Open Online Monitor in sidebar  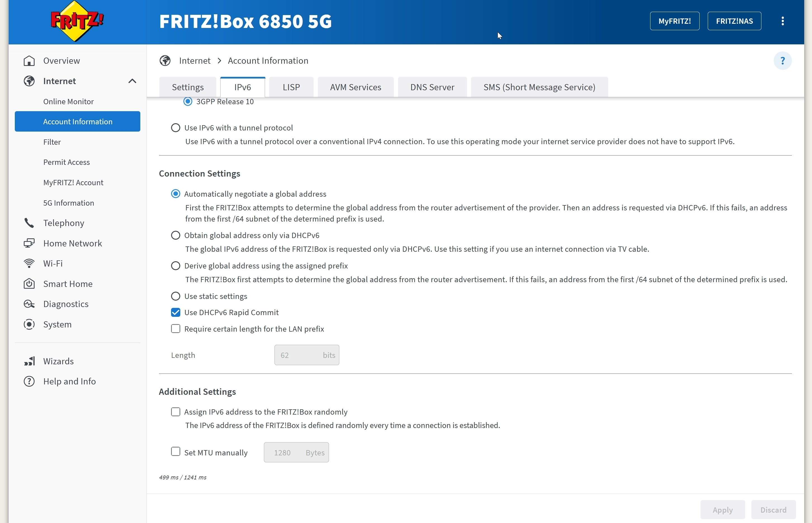coord(77,101)
